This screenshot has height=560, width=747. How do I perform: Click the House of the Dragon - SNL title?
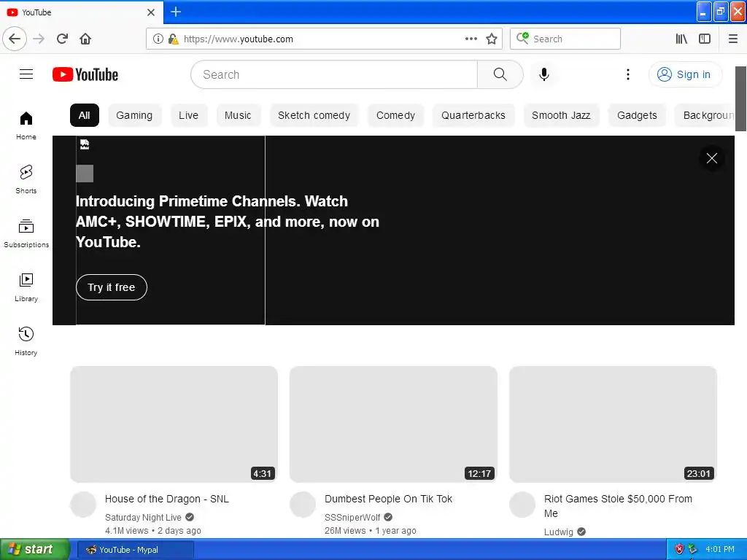(167, 499)
